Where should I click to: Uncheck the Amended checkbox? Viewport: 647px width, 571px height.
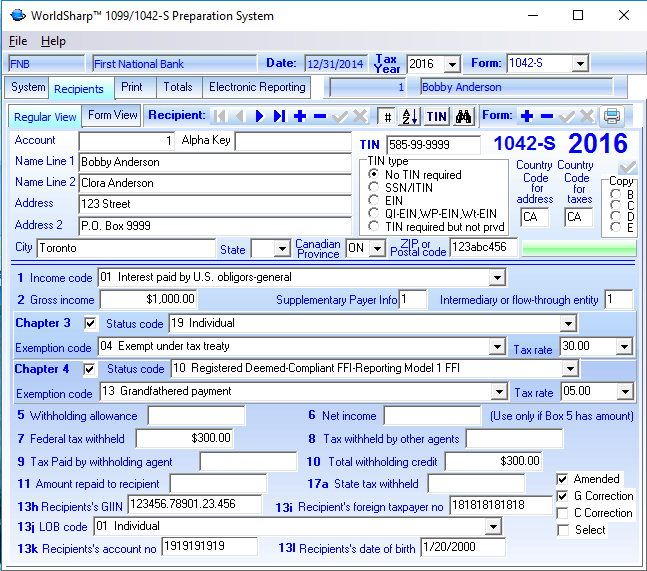(x=563, y=479)
